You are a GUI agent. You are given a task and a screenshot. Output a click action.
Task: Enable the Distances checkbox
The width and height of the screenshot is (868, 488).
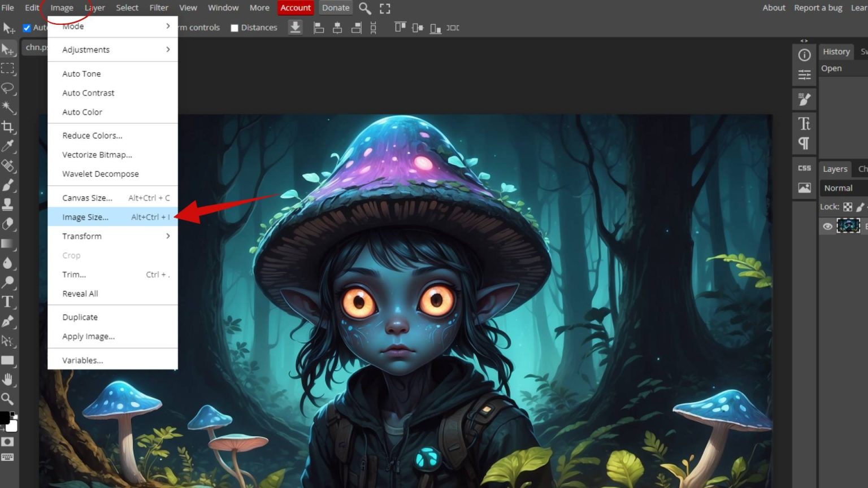235,28
